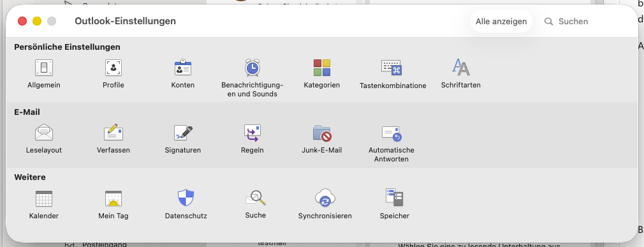Open the Profile settings icon
Image resolution: width=644 pixels, height=247 pixels.
113,68
